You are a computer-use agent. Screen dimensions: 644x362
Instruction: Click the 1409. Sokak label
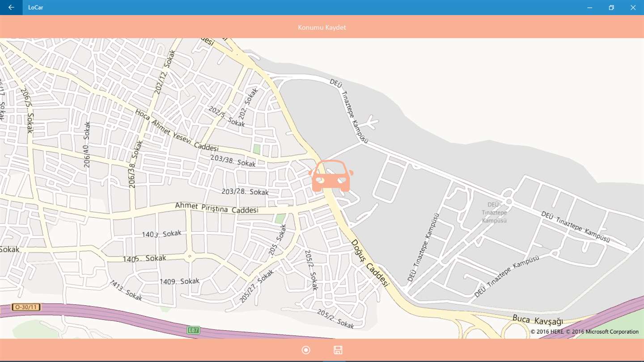[x=179, y=281]
